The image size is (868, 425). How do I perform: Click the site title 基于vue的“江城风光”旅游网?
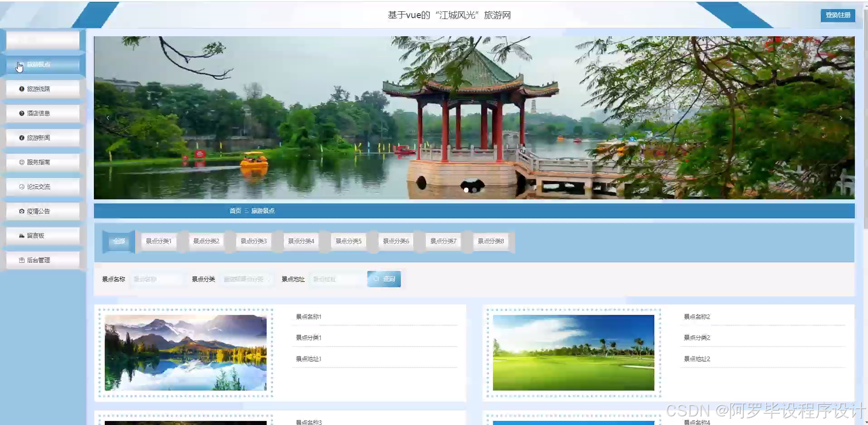[449, 15]
